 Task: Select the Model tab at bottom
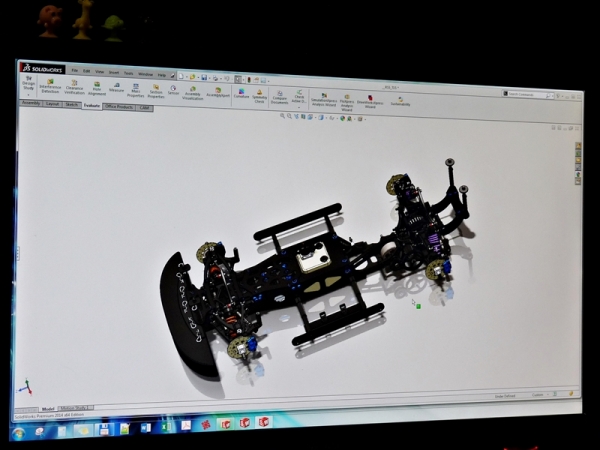pyautogui.click(x=48, y=408)
